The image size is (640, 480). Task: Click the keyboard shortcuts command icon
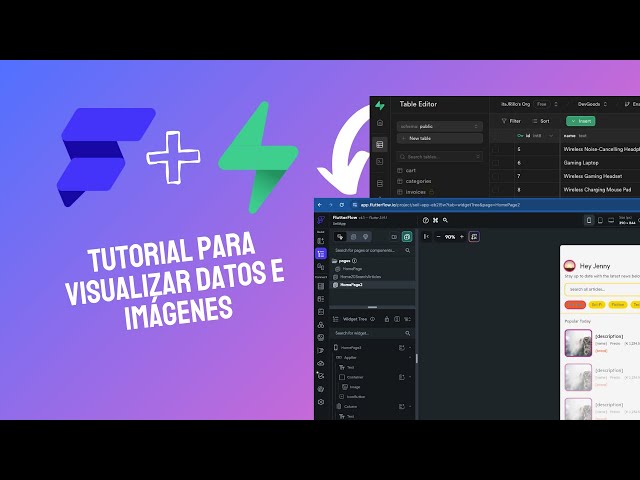point(436,220)
